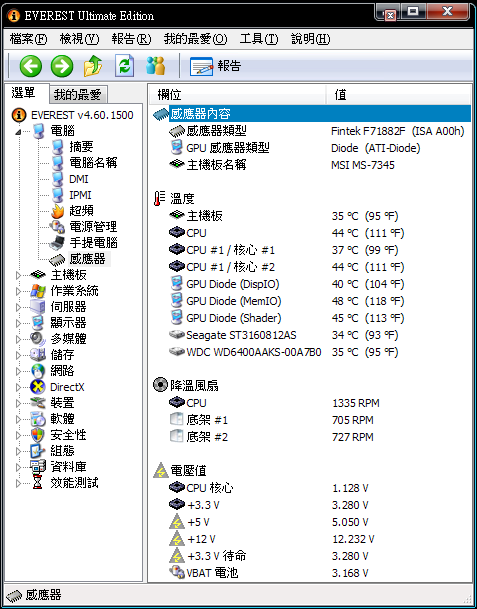Select DMI in the tree
The height and width of the screenshot is (609, 477).
click(x=79, y=179)
